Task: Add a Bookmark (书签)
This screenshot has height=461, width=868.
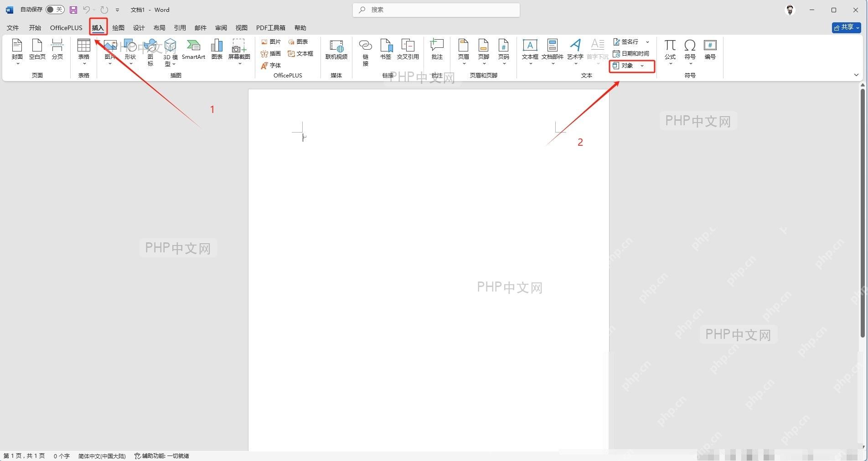Action: click(386, 50)
